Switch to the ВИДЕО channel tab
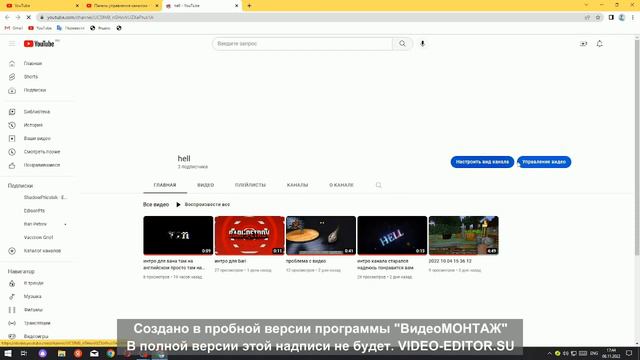Image resolution: width=640 pixels, height=360 pixels. (206, 185)
